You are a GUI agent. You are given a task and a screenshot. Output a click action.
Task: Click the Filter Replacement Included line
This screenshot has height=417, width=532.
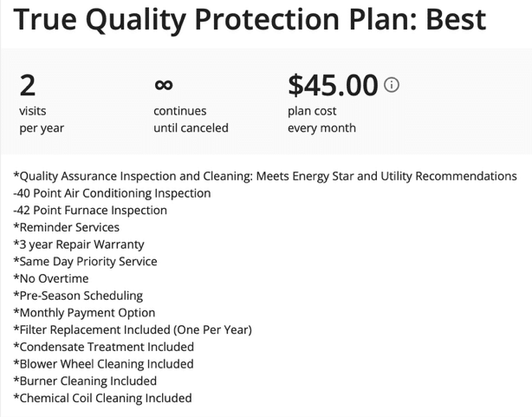[133, 329]
